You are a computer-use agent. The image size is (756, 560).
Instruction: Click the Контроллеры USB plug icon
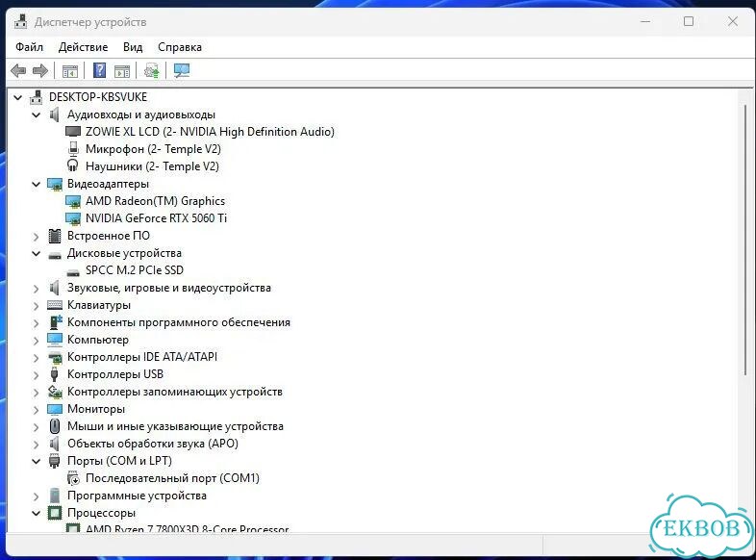coord(55,374)
